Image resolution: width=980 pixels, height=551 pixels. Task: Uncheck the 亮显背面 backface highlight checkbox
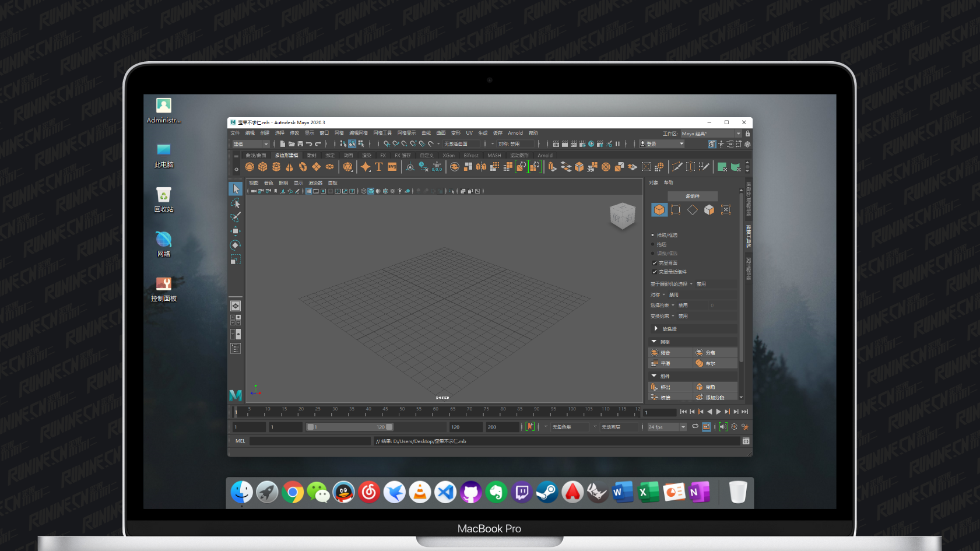tap(655, 263)
